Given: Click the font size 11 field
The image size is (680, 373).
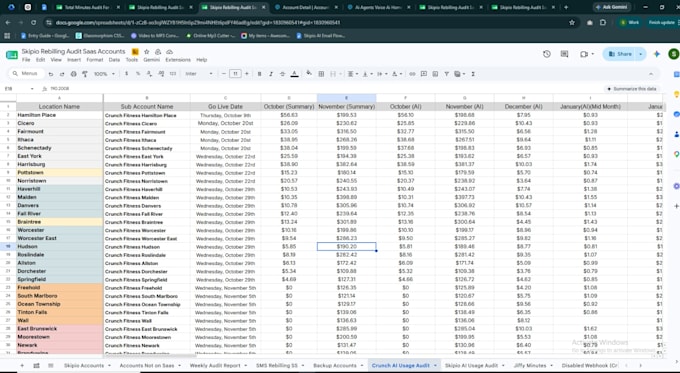Looking at the screenshot, I should point(235,74).
